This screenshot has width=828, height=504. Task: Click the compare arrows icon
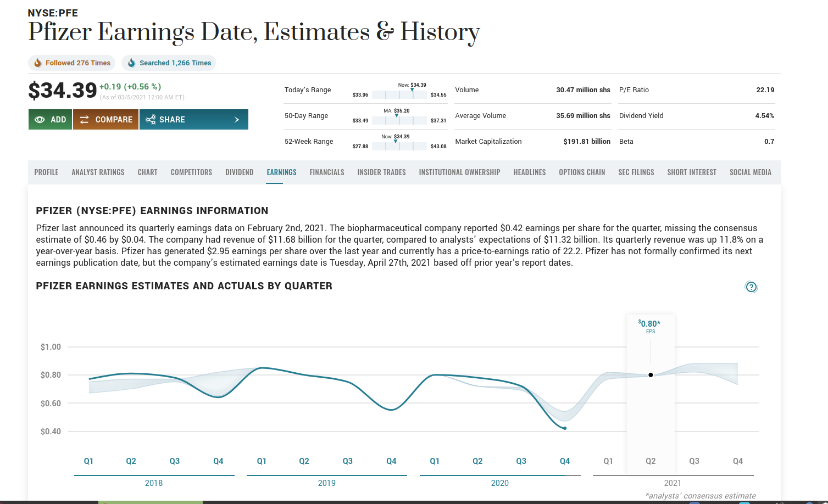(x=84, y=120)
